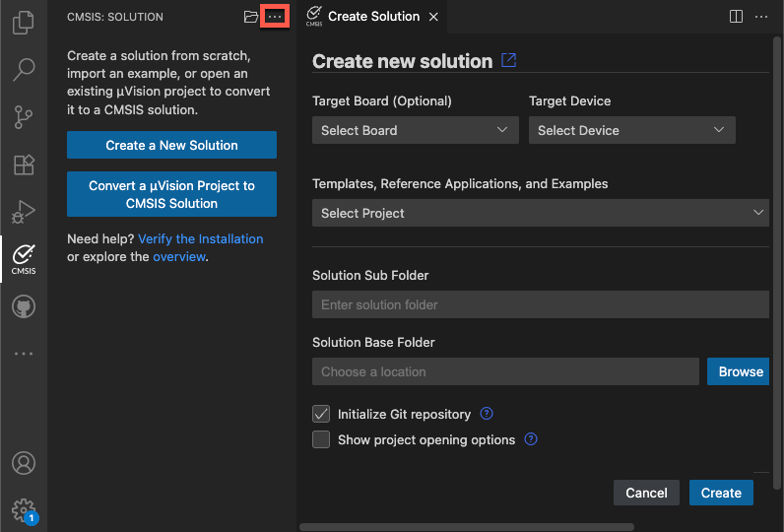Viewport: 784px width, 532px height.
Task: Expand the Select Device dropdown
Action: pos(632,130)
